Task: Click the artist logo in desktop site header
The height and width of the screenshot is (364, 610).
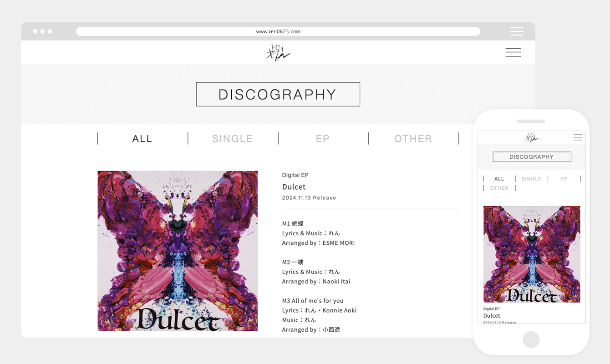Action: 278,53
